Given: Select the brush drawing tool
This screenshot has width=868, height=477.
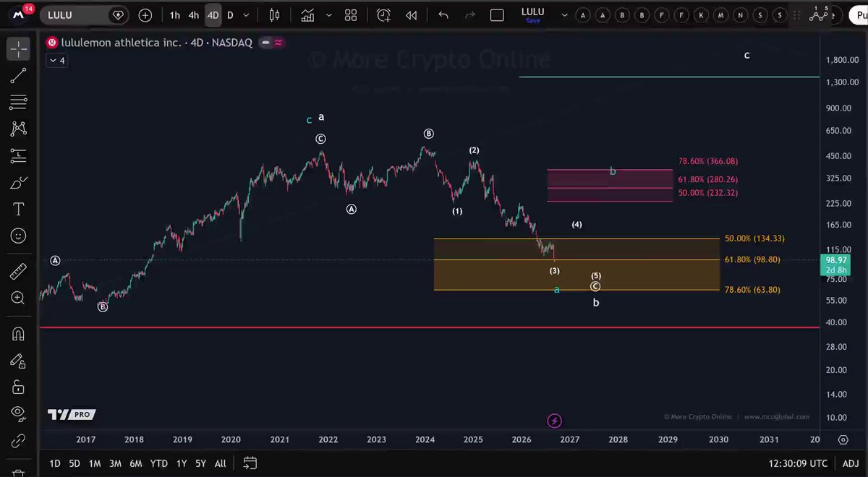Looking at the screenshot, I should 18,183.
